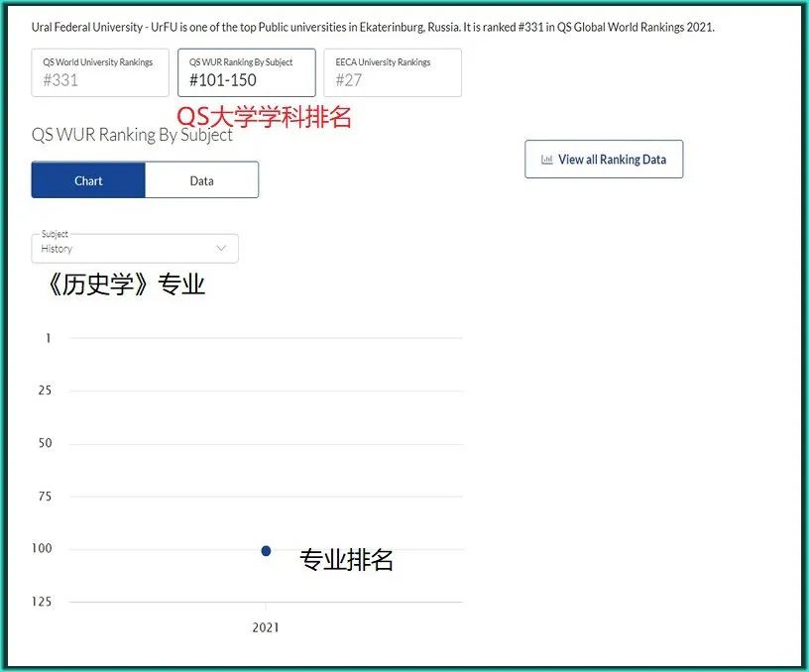Click the Ural Federal University description text
Screen dimensions: 809x672
click(373, 27)
